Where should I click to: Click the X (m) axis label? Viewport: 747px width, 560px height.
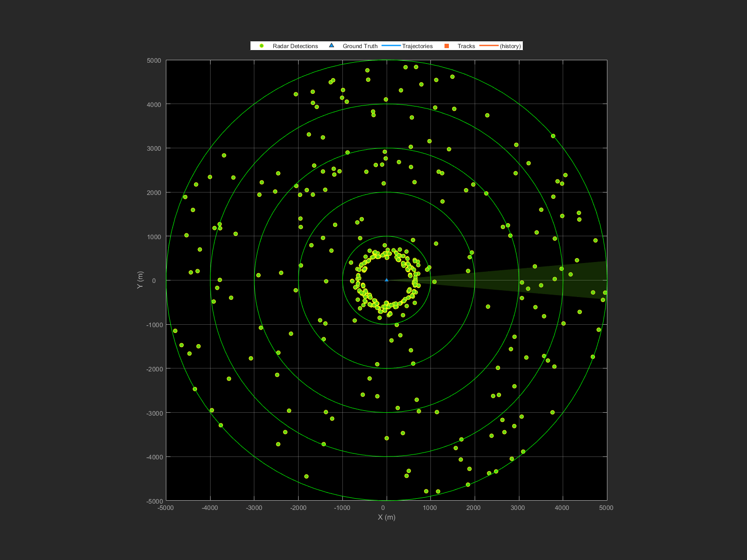386,518
